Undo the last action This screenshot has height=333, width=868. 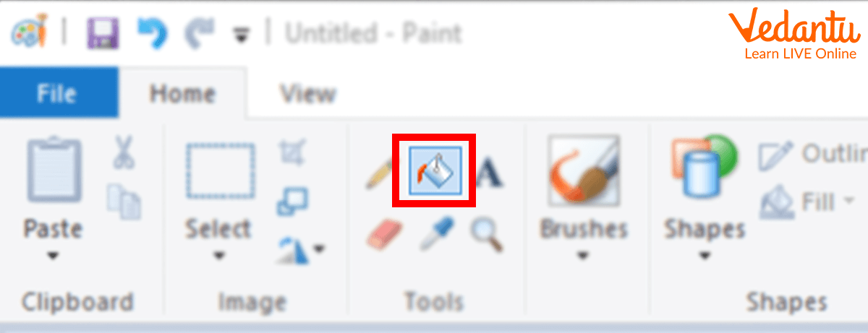pos(151,33)
